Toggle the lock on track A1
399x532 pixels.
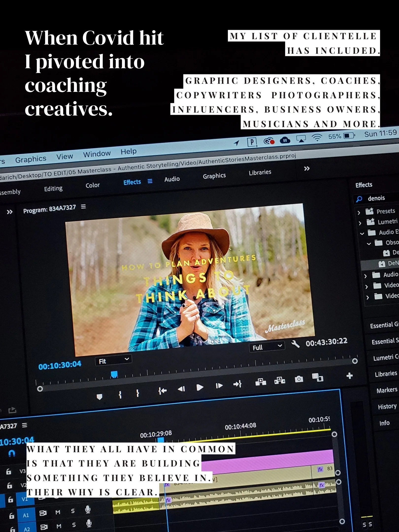click(12, 516)
